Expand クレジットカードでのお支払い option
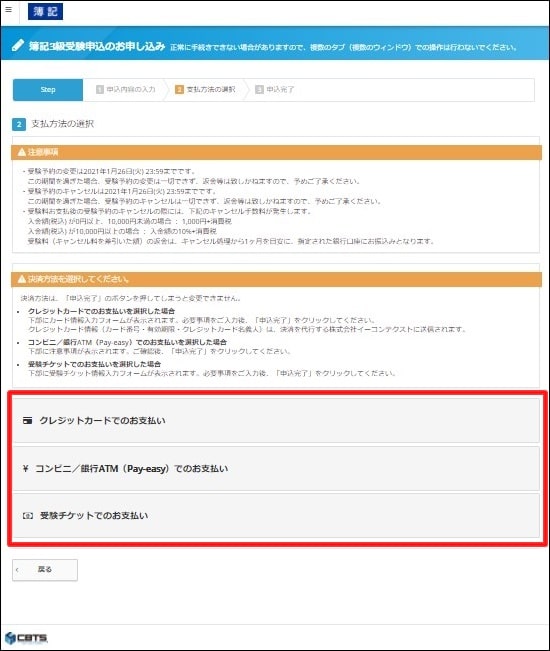550x651 pixels. (x=276, y=421)
